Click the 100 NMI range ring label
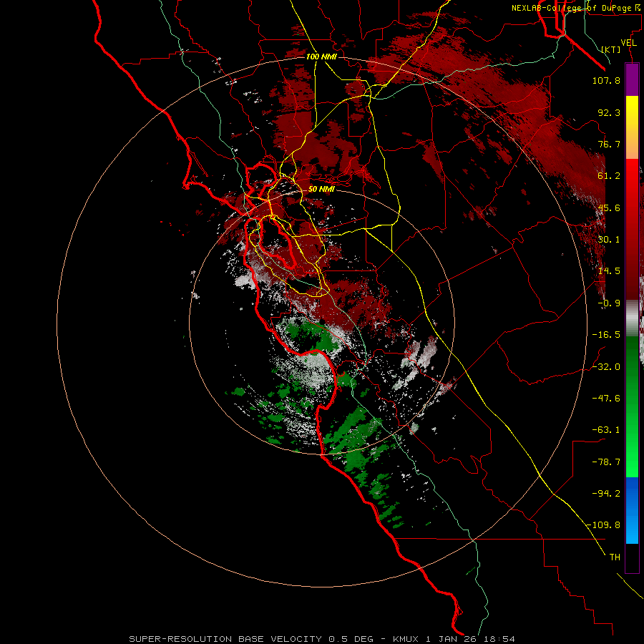The width and height of the screenshot is (644, 644). pos(321,57)
